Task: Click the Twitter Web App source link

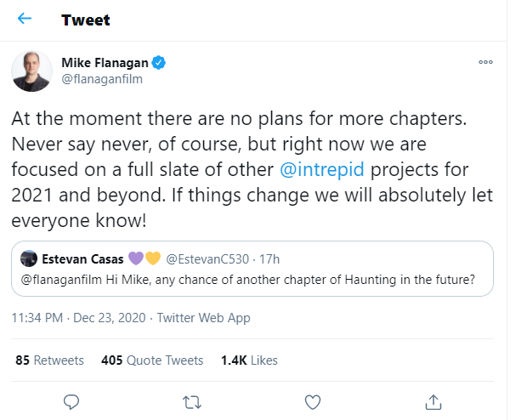Action: (x=204, y=318)
